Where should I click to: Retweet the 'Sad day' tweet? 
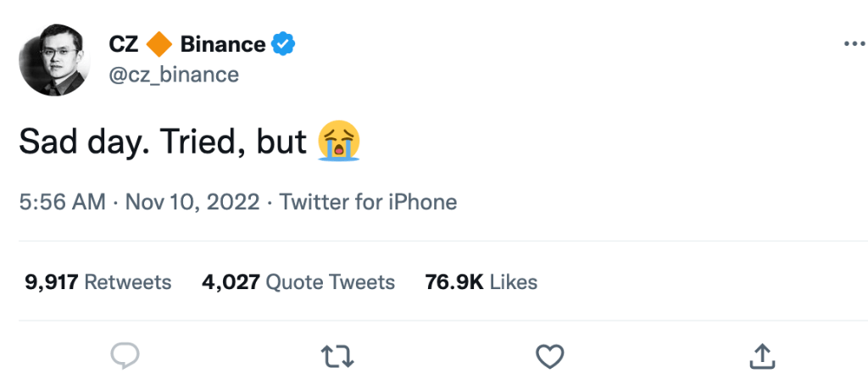338,356
